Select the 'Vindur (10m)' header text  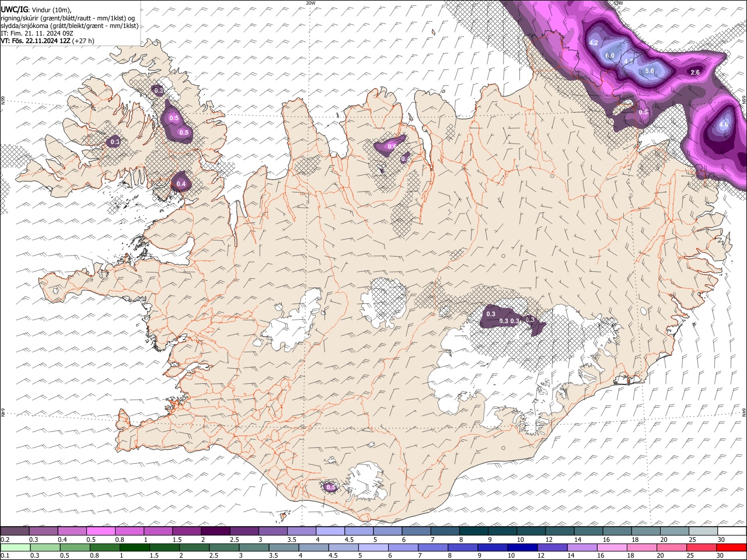[x=52, y=9]
